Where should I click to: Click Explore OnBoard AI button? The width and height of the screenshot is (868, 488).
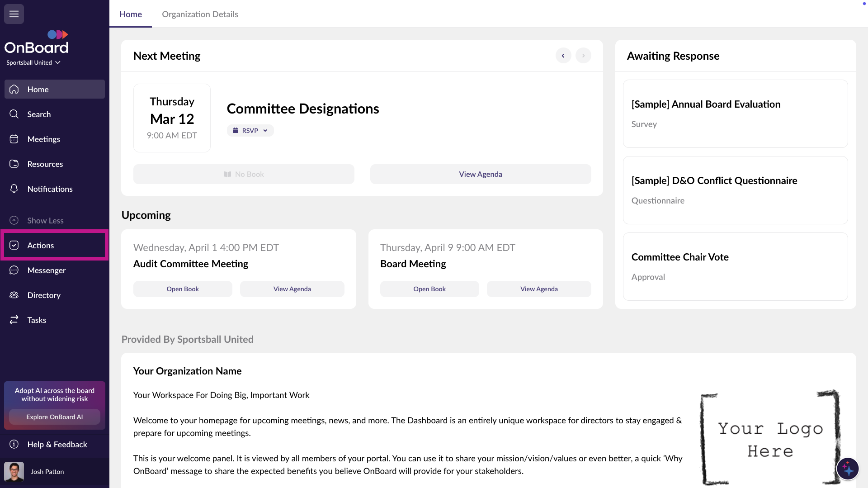point(54,417)
